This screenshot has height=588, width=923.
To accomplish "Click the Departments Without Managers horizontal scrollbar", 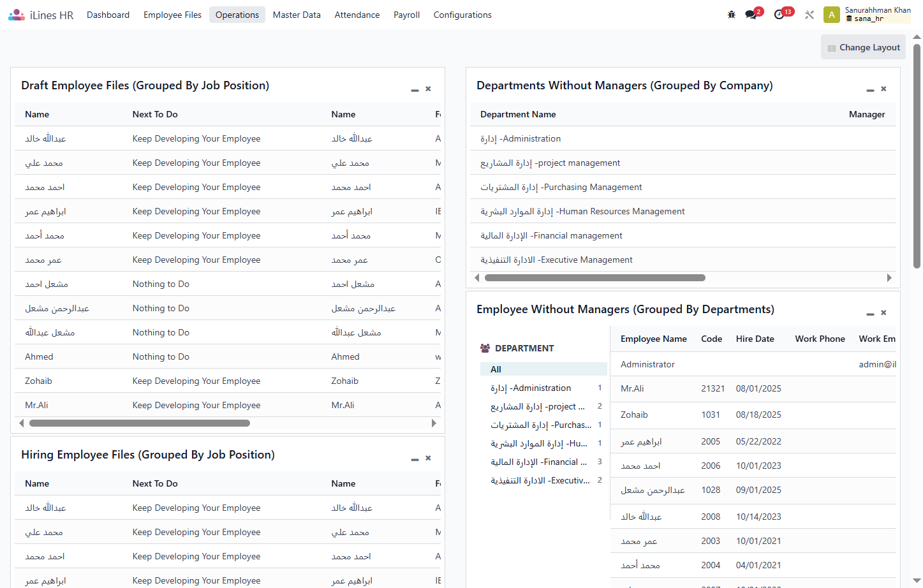I will (x=595, y=277).
